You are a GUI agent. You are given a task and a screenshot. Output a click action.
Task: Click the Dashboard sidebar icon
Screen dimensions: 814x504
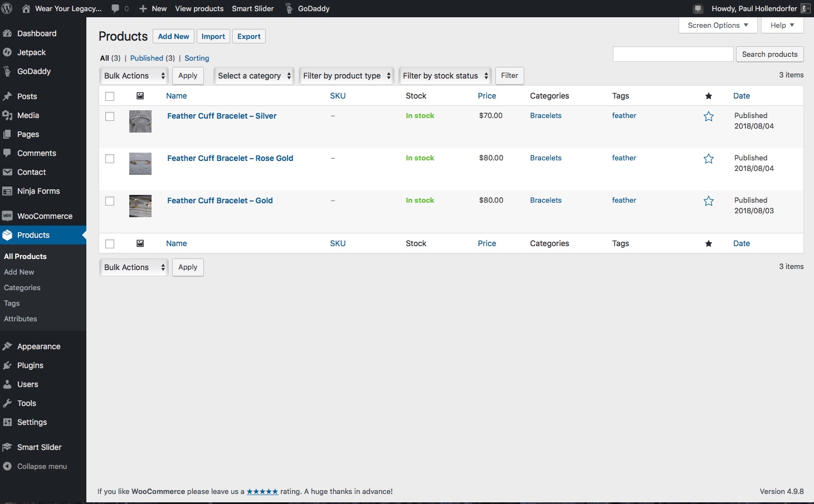(x=7, y=33)
